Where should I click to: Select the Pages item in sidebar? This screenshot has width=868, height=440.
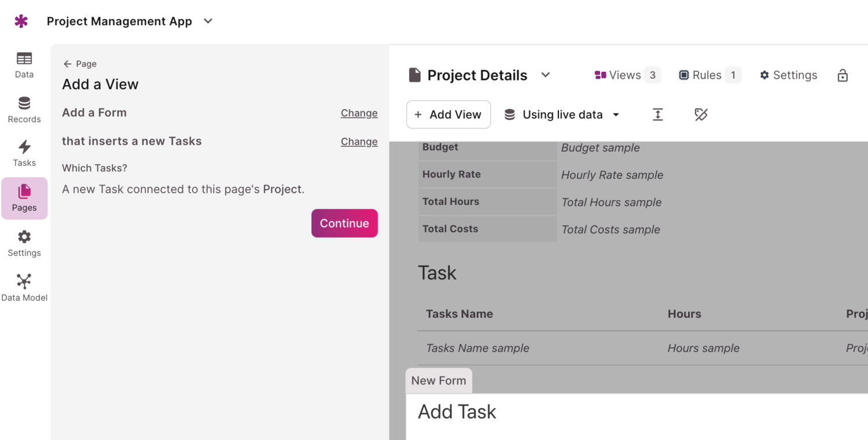coord(24,198)
